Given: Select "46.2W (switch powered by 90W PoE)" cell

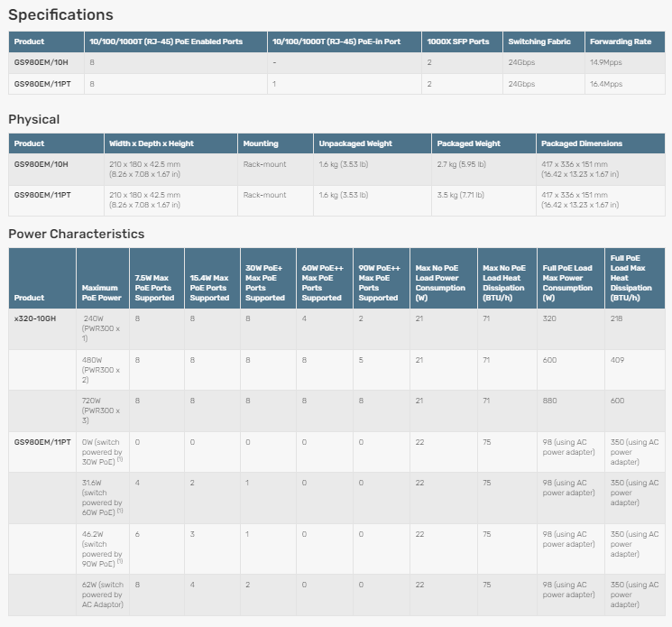Looking at the screenshot, I should pos(103,549).
